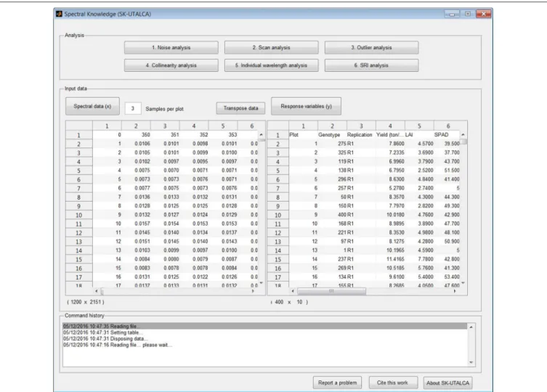Click response table scroll-right arrow
547x392 pixels.
455,291
